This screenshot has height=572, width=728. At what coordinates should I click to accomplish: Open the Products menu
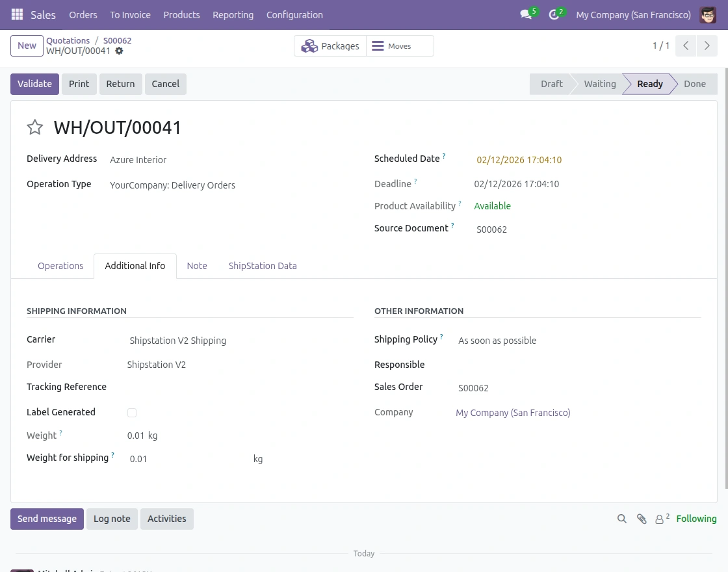(x=181, y=15)
